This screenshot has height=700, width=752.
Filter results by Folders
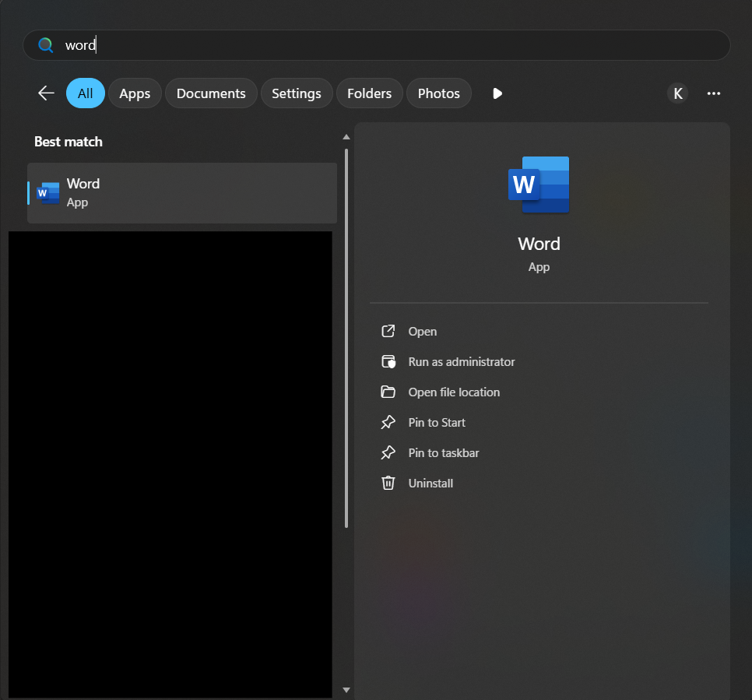point(369,93)
